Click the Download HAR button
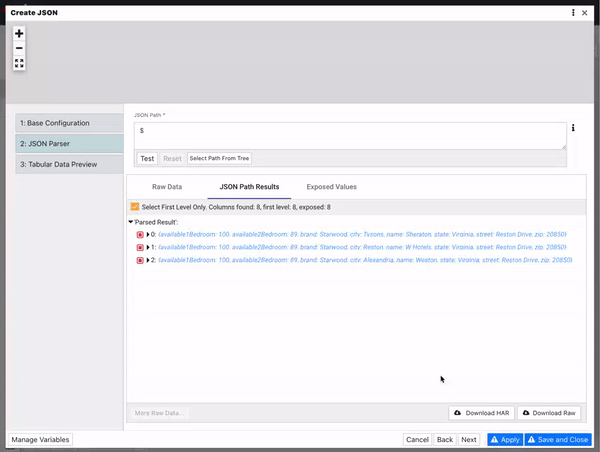 (x=481, y=413)
